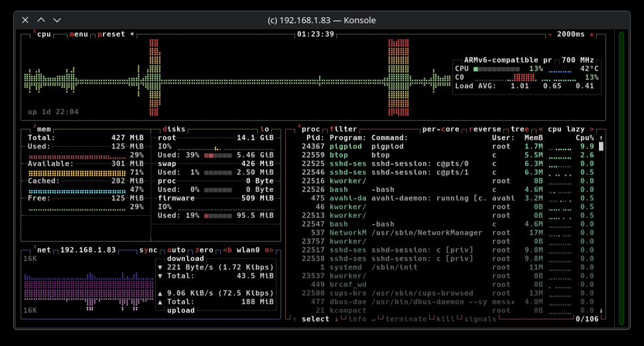Image resolution: width=644 pixels, height=346 pixels.
Task: Decrease update interval with the minus sign
Action: click(550, 35)
